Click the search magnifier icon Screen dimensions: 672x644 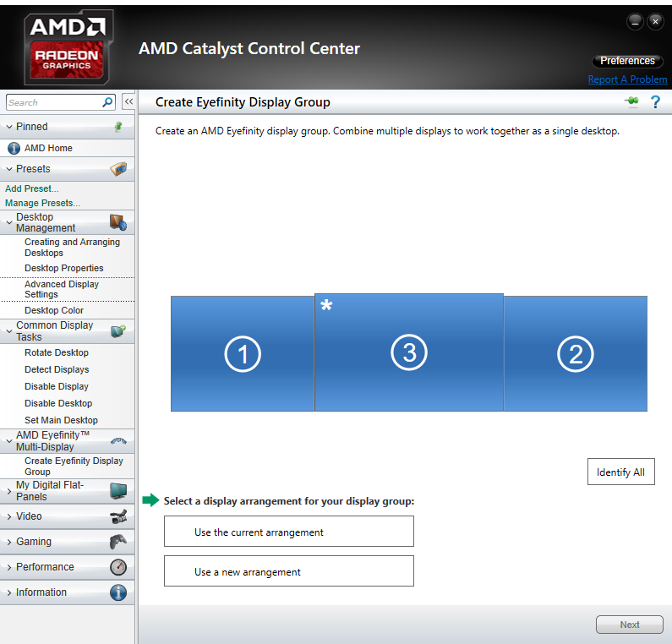107,102
